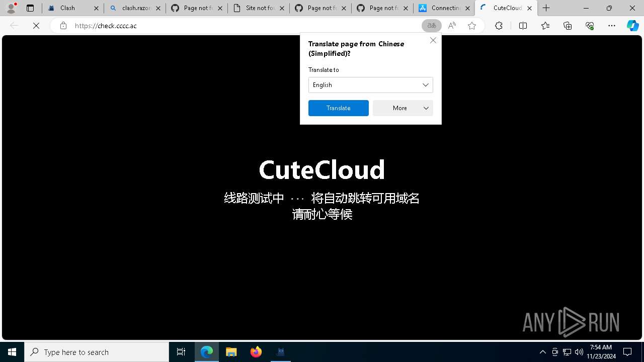
Task: Open Task View on taskbar
Action: coord(181,352)
